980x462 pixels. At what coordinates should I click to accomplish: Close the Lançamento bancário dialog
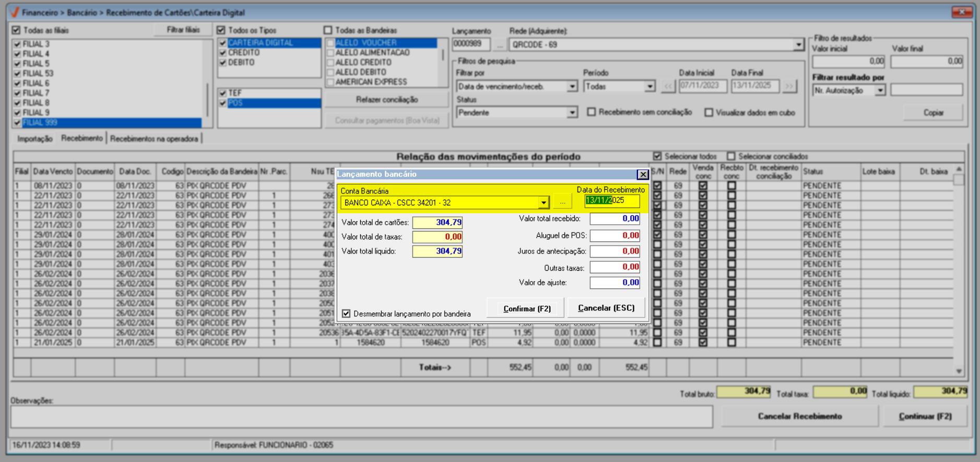tap(643, 175)
